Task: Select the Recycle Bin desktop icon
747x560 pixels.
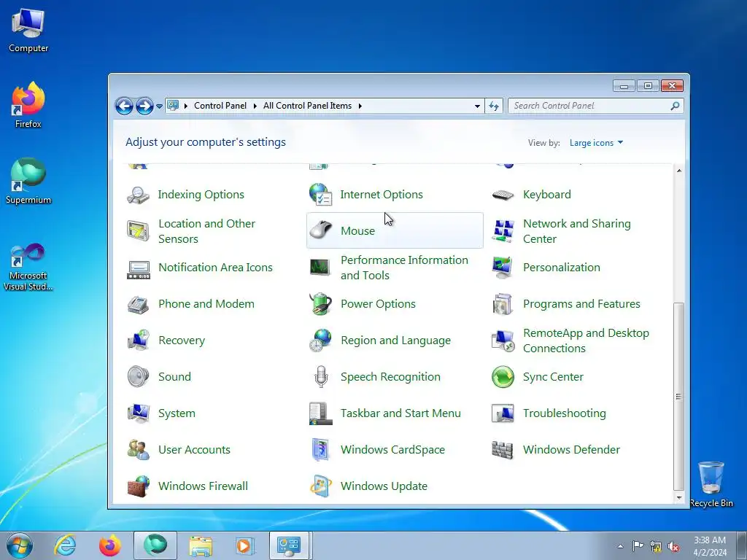Action: [711, 484]
